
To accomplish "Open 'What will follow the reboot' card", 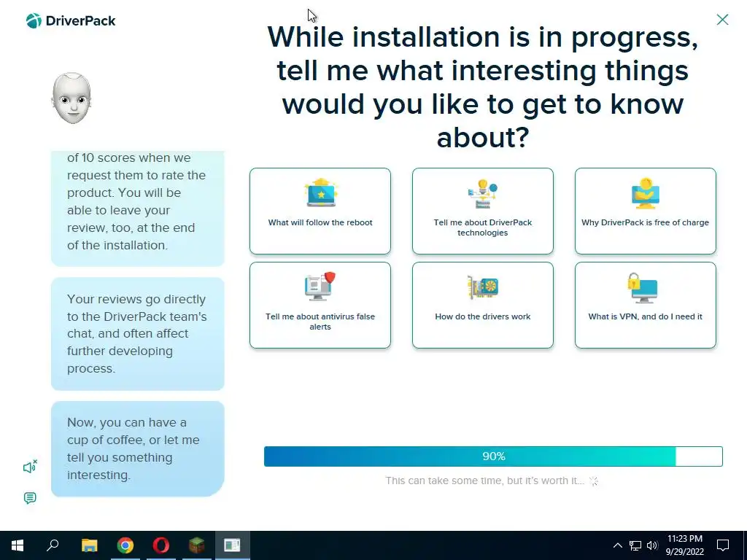I will point(320,211).
